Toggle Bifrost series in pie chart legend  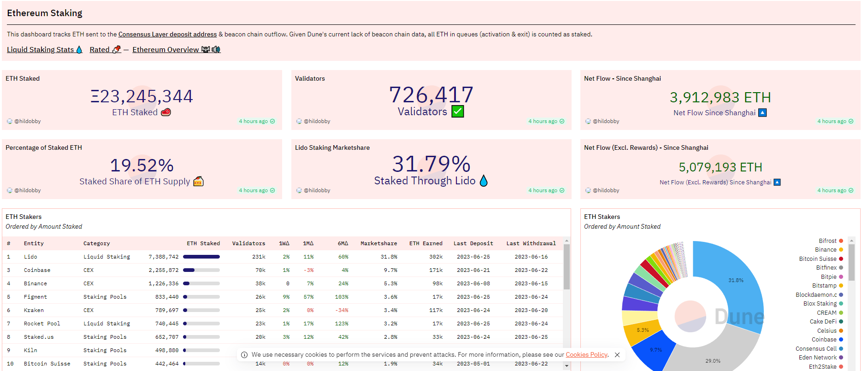(827, 241)
